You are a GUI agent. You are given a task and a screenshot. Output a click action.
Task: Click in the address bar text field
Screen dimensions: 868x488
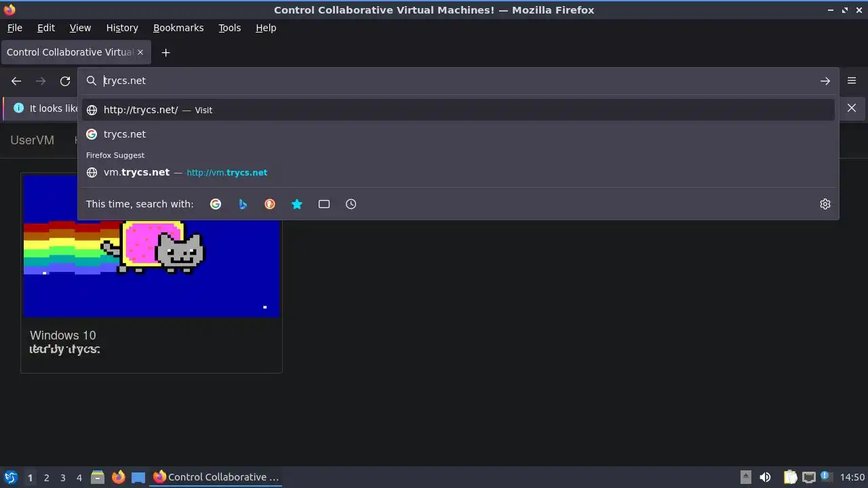coord(458,81)
